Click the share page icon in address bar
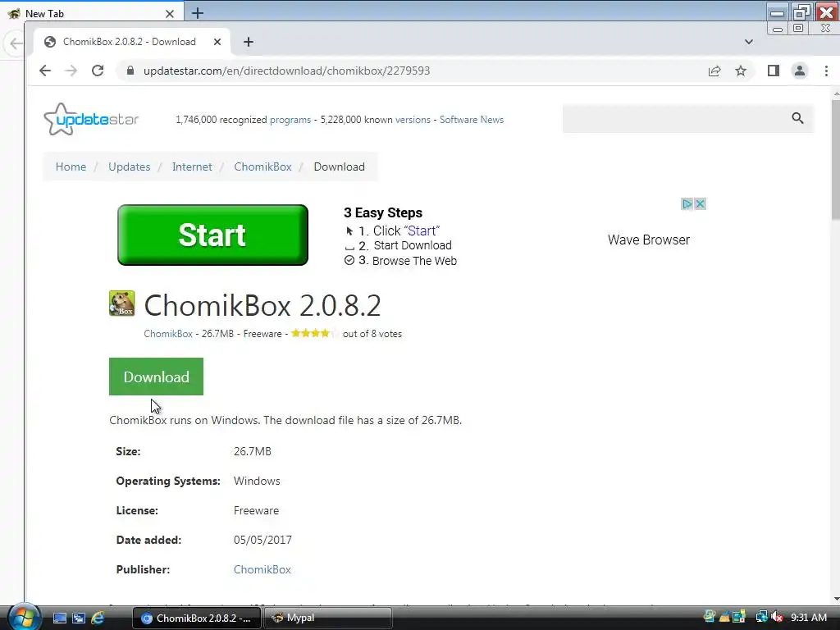 [714, 71]
